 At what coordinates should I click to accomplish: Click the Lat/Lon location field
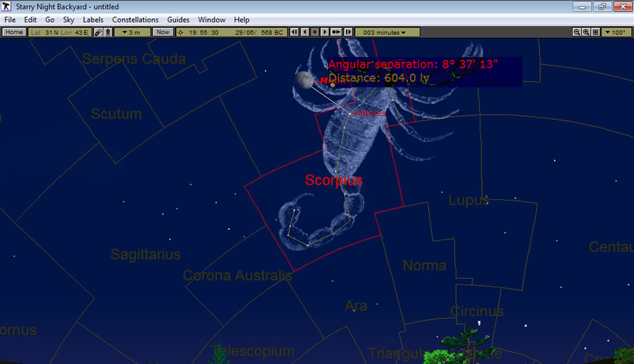(60, 32)
